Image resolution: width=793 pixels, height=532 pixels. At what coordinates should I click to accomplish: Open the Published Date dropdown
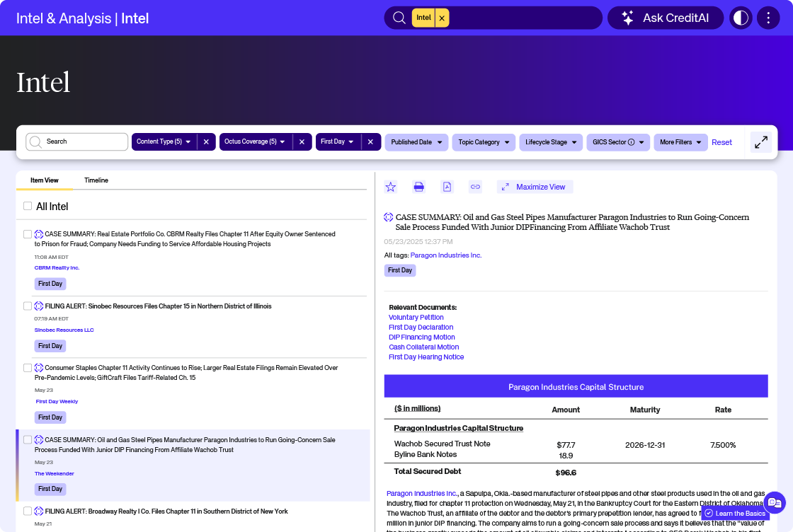(x=416, y=142)
